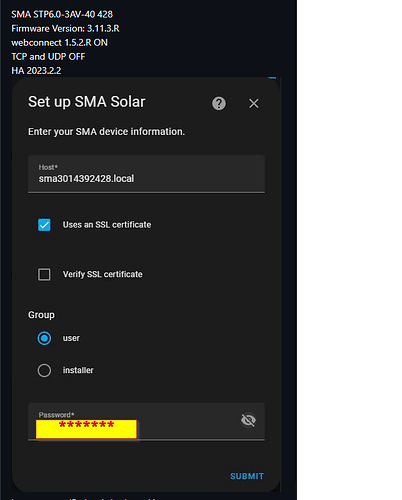Click the 'SMA STP6.0-3AV-40 428' text line
This screenshot has height=500, width=402.
(62, 14)
